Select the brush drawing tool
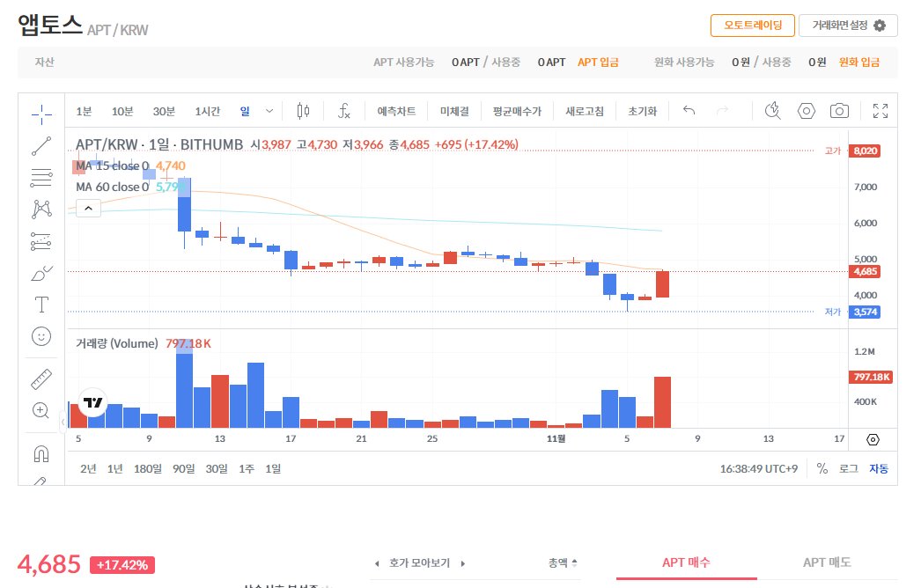 click(x=41, y=273)
